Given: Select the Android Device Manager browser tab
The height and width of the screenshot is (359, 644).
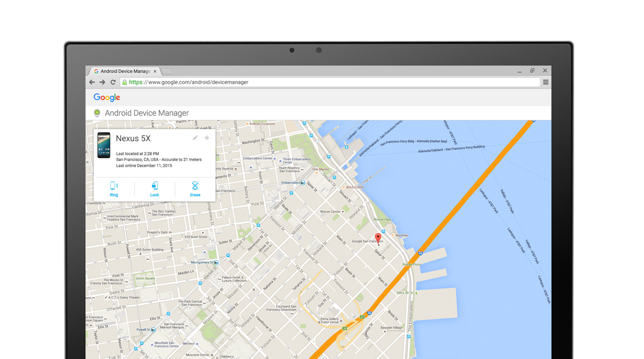Looking at the screenshot, I should point(124,71).
